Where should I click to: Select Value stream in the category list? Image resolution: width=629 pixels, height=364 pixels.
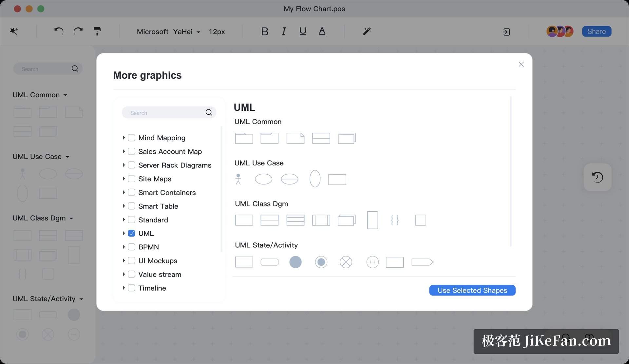point(160,274)
